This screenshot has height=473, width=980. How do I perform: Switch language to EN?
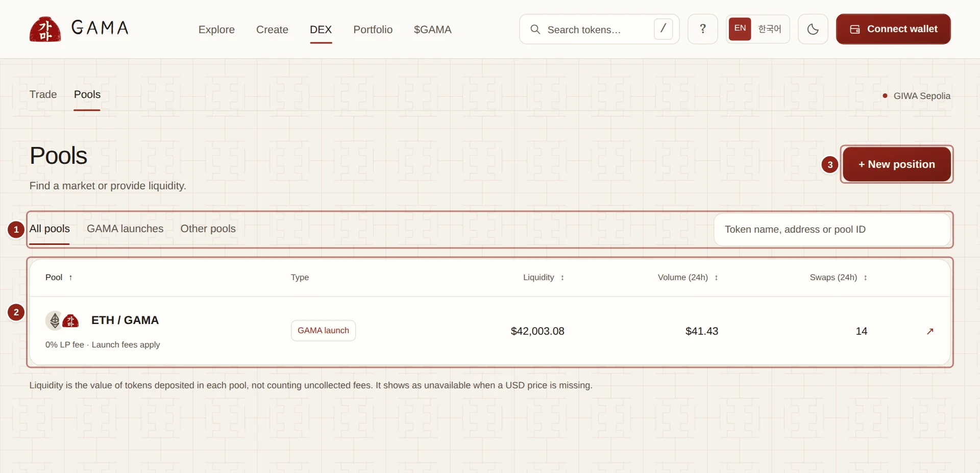(740, 29)
